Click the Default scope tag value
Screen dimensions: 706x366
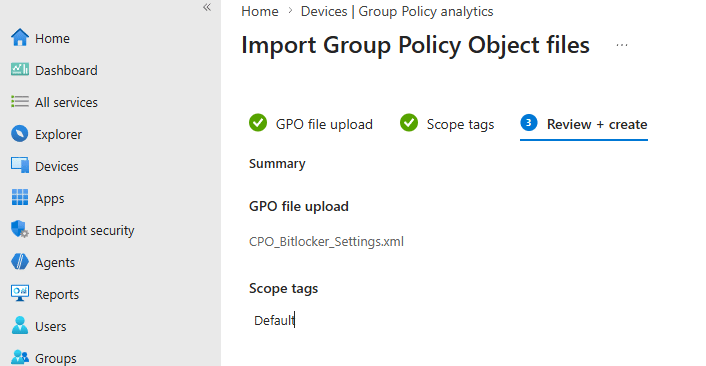[274, 321]
